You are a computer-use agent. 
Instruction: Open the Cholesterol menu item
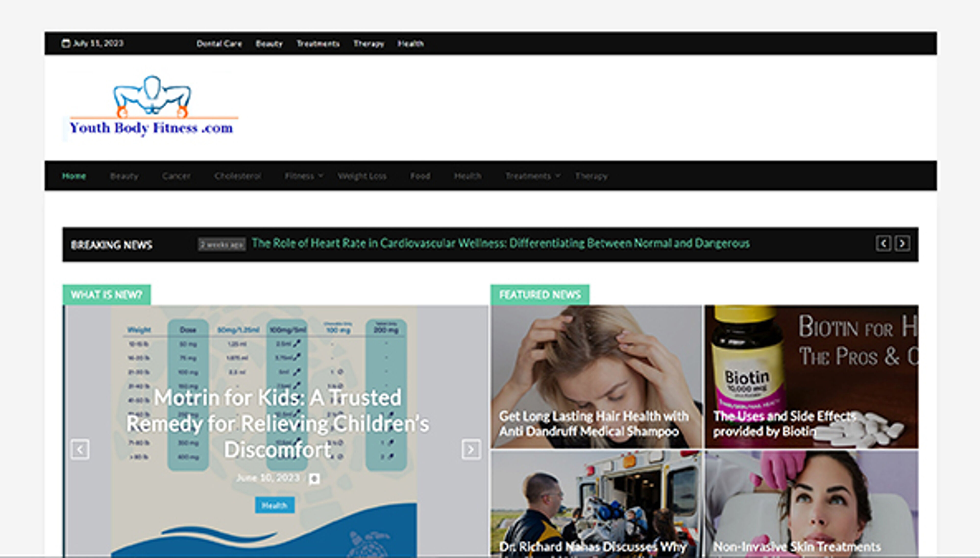[238, 176]
